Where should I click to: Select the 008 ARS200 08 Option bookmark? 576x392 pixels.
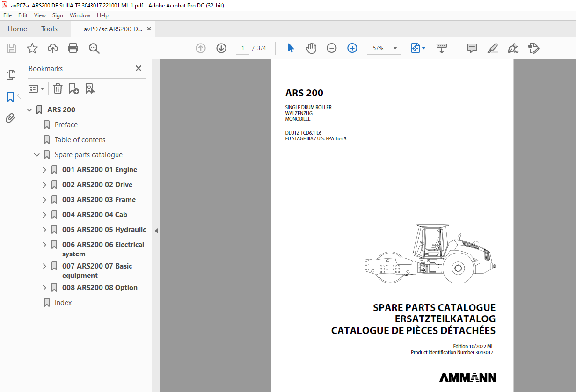100,288
